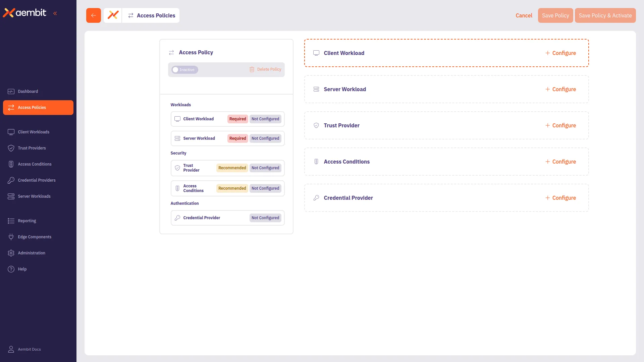The height and width of the screenshot is (362, 644).
Task: Configure the Trust Provider
Action: 560,125
